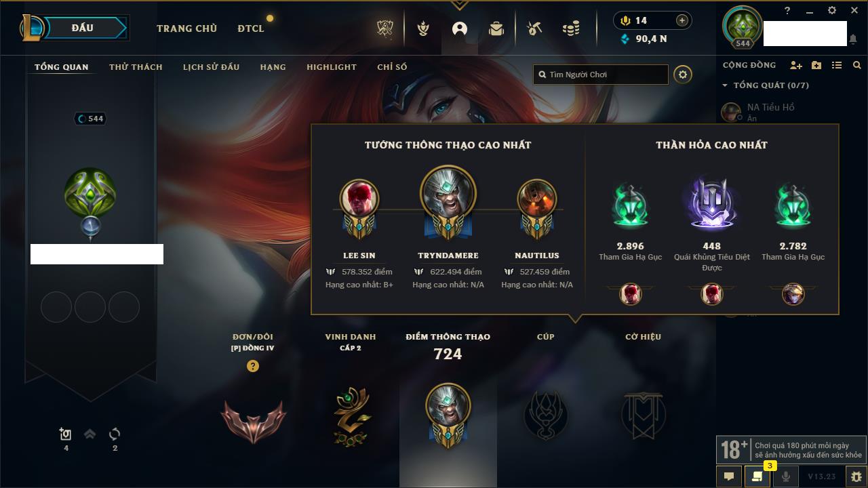This screenshot has height=488, width=868.
Task: Open the Store coins icon
Action: point(571,28)
